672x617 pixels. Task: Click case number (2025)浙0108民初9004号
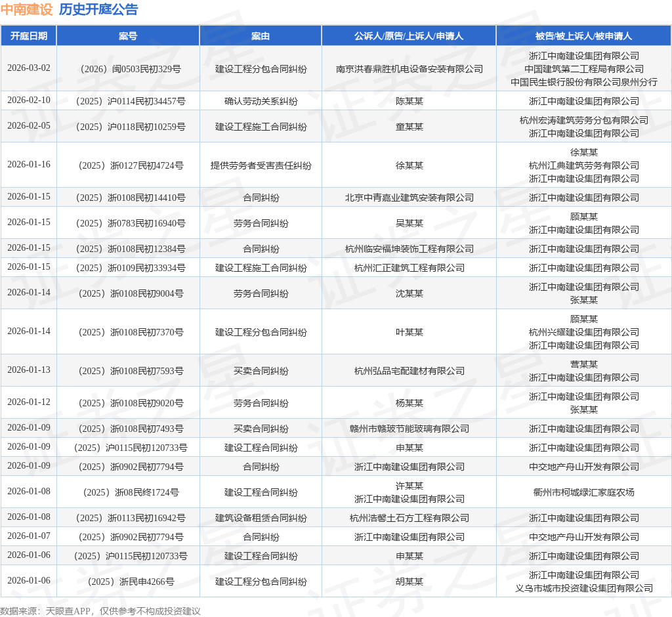coord(131,293)
